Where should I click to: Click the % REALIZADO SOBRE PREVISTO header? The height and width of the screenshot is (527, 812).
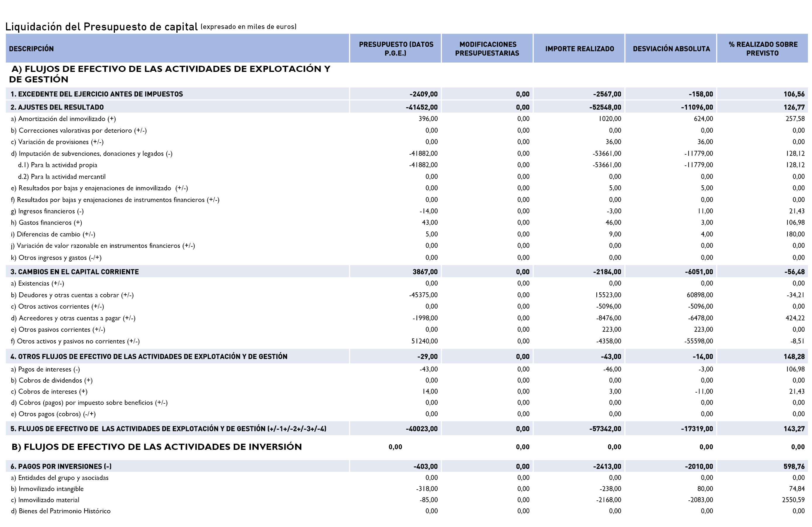(x=763, y=49)
